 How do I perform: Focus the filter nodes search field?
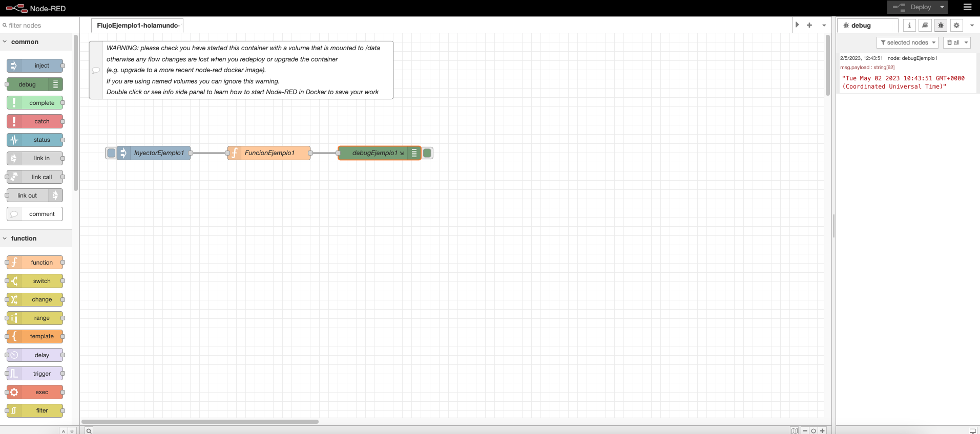(40, 25)
